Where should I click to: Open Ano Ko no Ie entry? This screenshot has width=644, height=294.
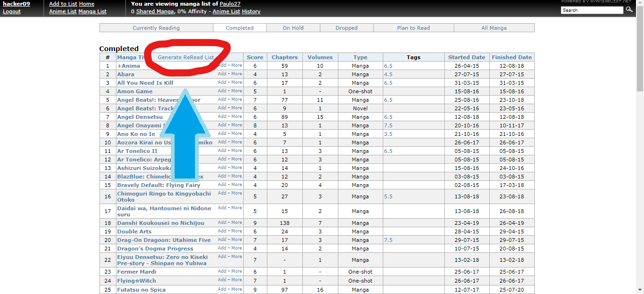pyautogui.click(x=136, y=134)
